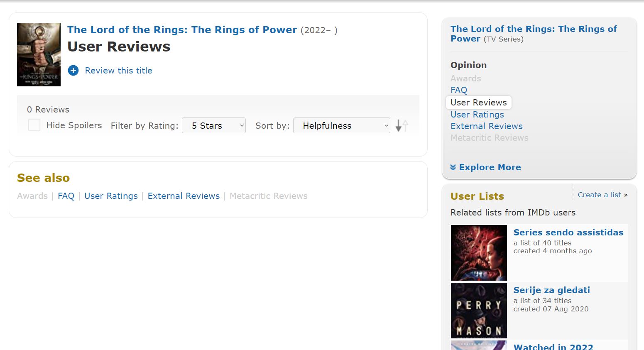Open the Filter by Rating dropdown
The height and width of the screenshot is (350, 644).
[x=214, y=125]
